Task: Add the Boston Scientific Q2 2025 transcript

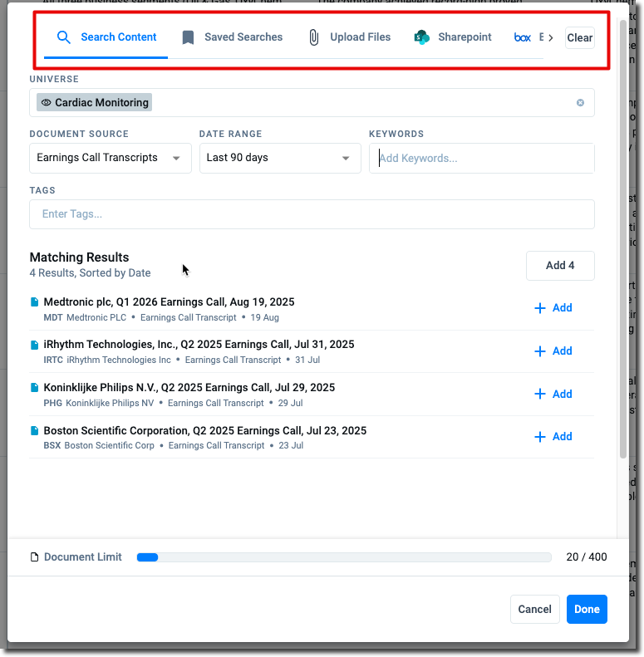Action: [553, 437]
